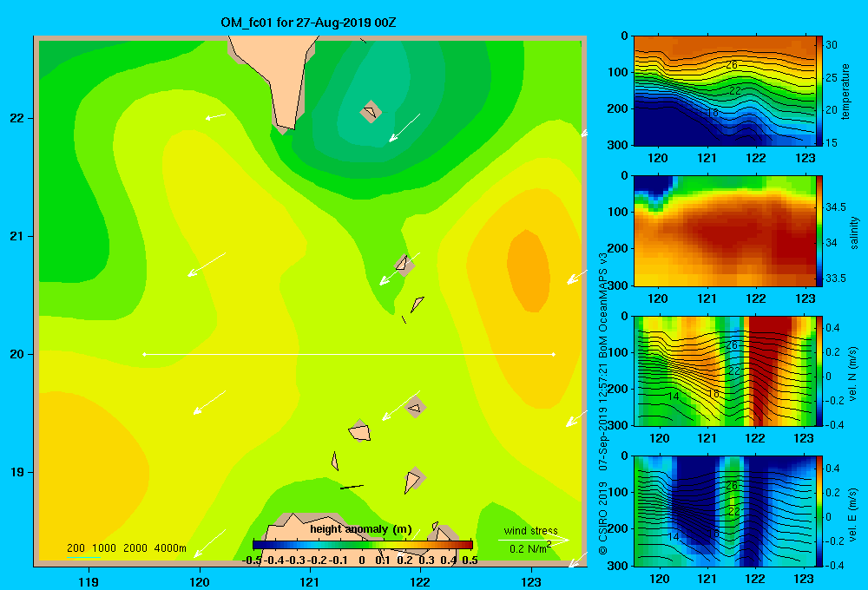The height and width of the screenshot is (590, 868).
Task: Click the west endpoint of the 20N transect line
Action: [144, 354]
